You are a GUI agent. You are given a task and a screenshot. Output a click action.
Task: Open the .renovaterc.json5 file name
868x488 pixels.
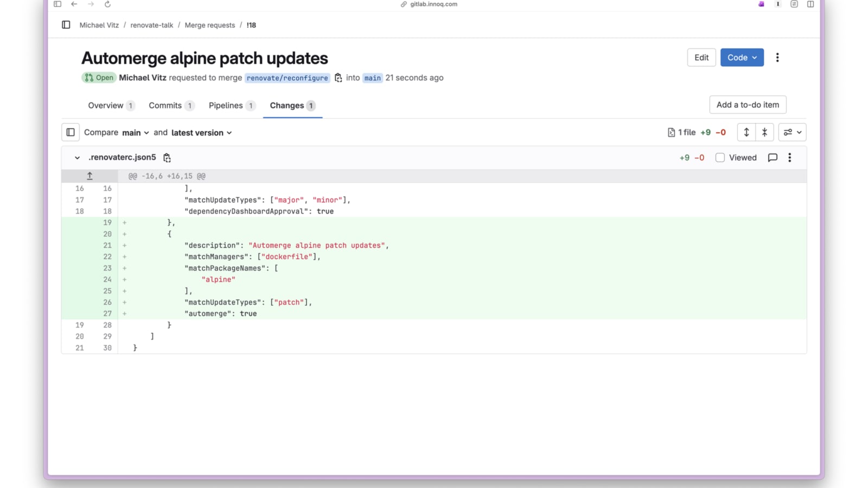pyautogui.click(x=122, y=157)
